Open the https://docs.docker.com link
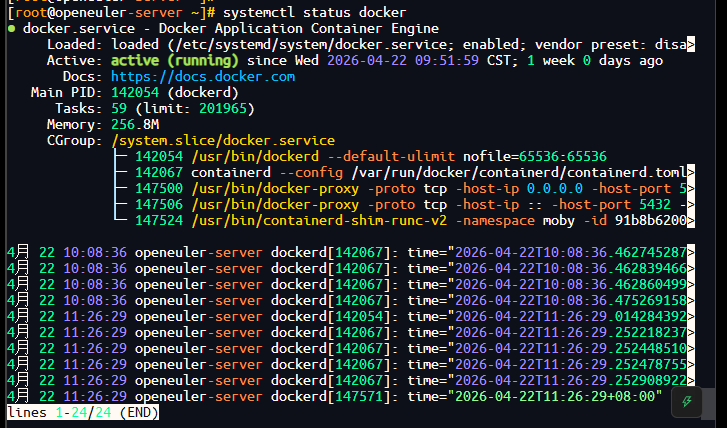The image size is (727, 428). (203, 77)
